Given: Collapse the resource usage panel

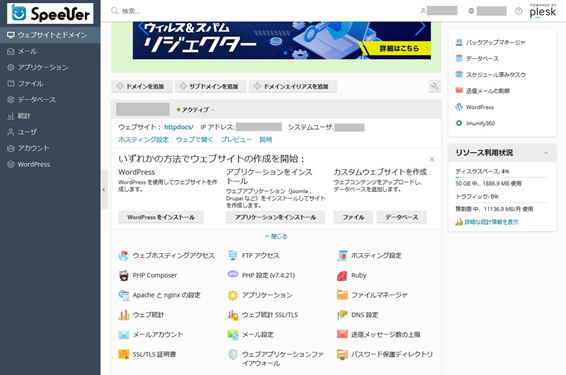Looking at the screenshot, I should (546, 153).
